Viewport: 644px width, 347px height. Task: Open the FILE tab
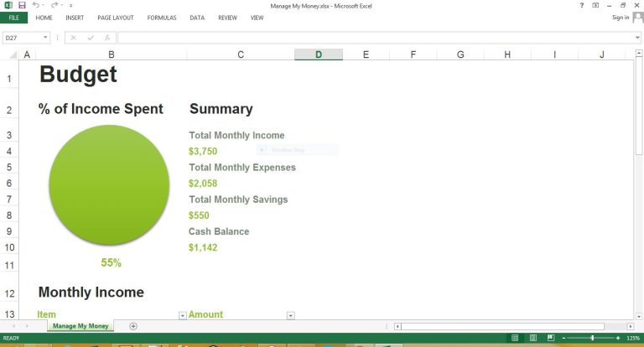click(14, 18)
